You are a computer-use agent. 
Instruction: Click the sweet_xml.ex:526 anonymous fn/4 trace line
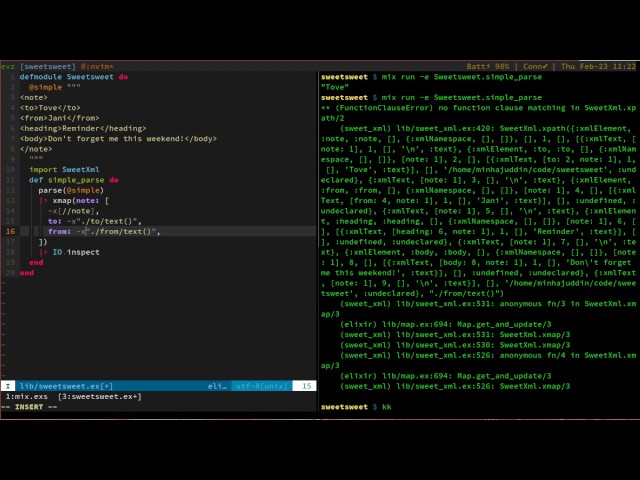[478, 360]
